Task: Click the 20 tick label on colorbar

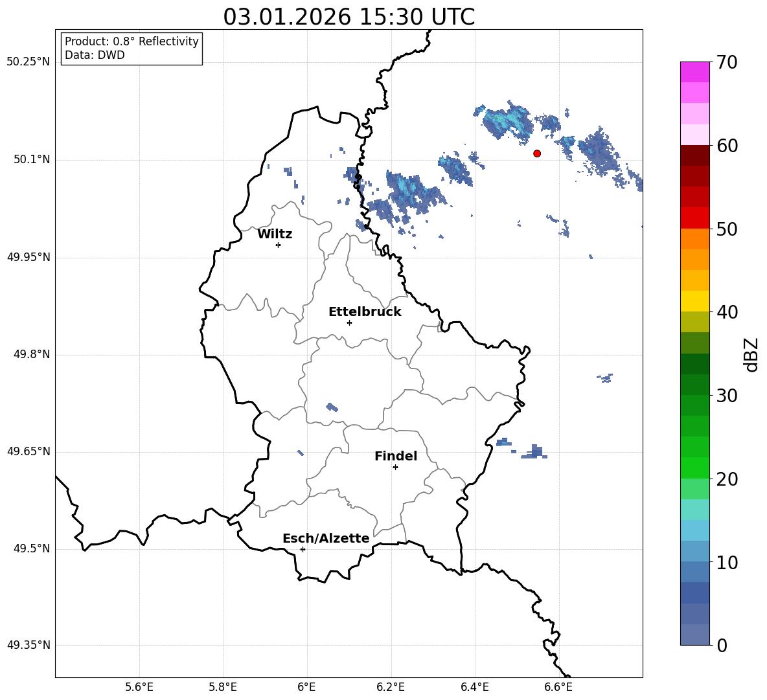Action: point(727,479)
